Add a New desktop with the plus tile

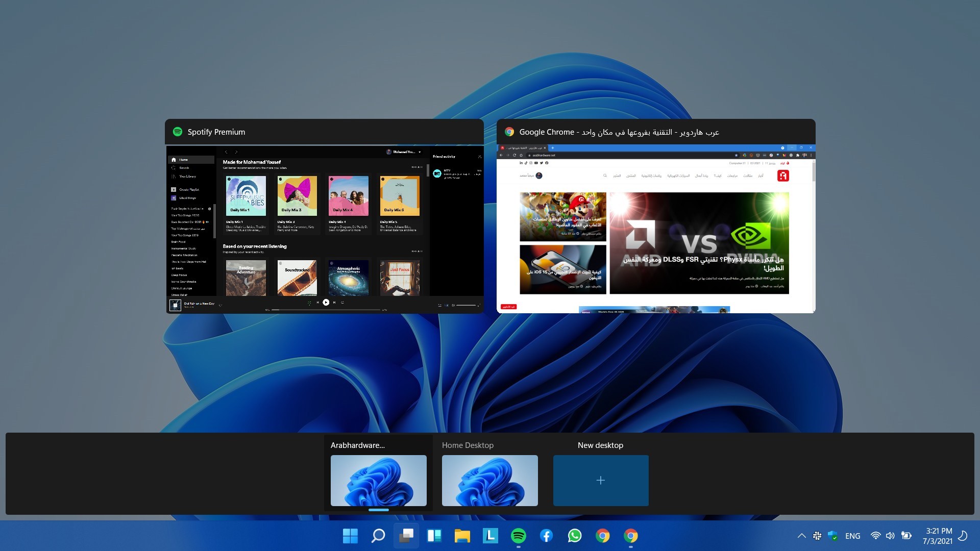point(601,481)
